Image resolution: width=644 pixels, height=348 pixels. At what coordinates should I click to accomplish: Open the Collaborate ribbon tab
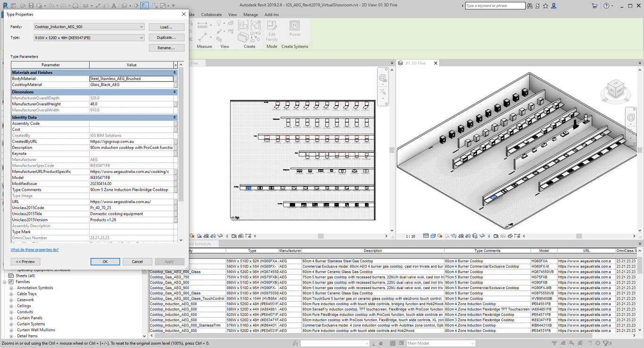(211, 15)
